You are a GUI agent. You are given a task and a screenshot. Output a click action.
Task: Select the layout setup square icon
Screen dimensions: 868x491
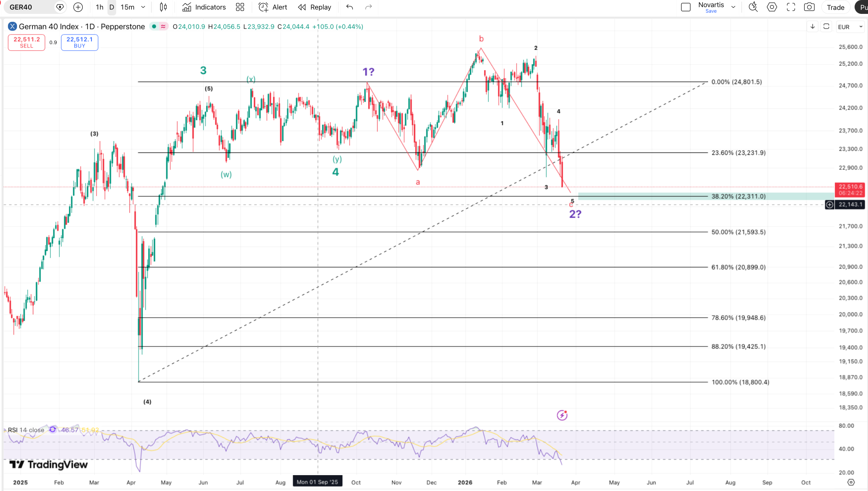(686, 7)
